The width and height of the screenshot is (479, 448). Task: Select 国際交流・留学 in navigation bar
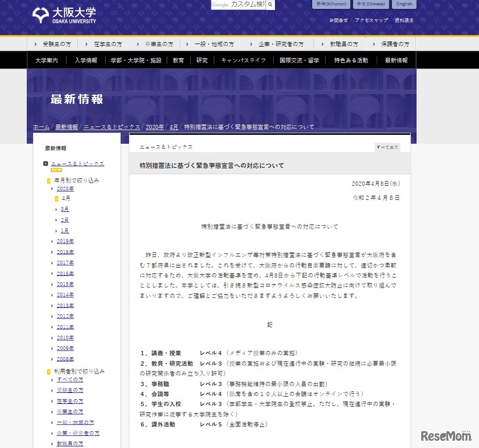299,60
